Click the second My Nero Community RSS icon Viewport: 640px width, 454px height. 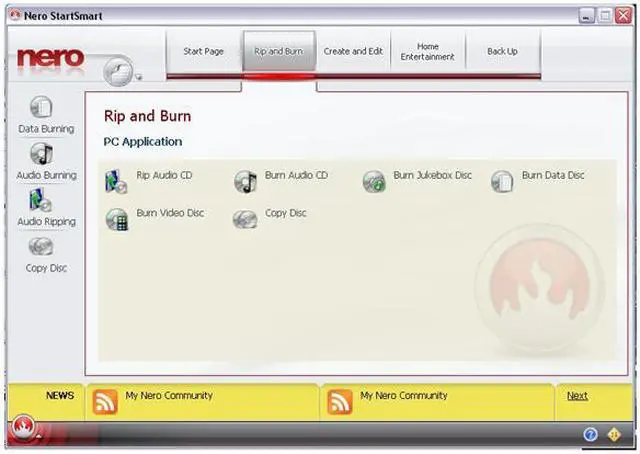tap(340, 402)
